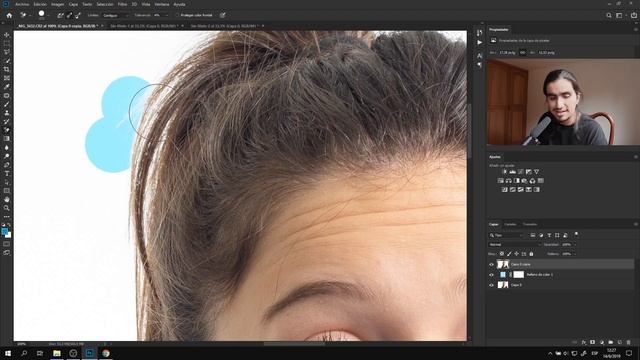
Task: Hide the Capa 0 copia layer
Action: pyautogui.click(x=491, y=264)
